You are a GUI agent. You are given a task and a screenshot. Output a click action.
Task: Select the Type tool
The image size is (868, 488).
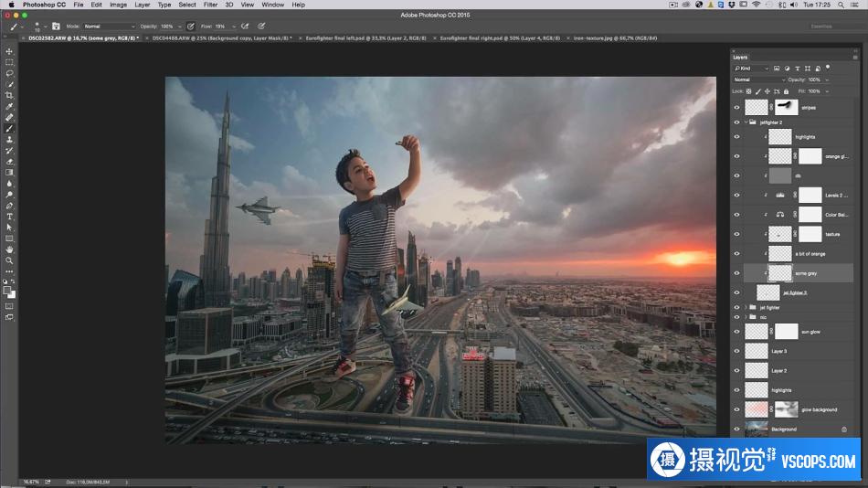9,217
